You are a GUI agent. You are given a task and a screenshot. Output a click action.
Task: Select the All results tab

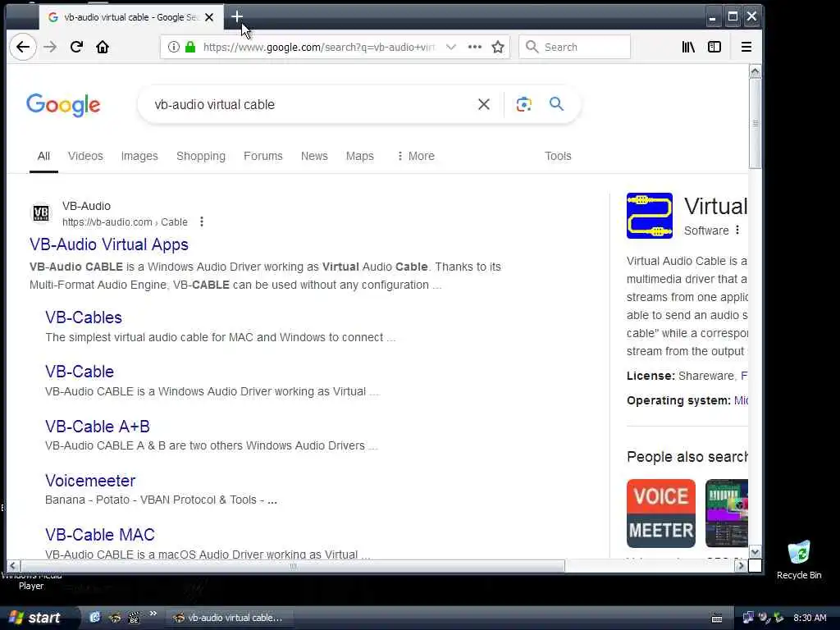click(x=43, y=156)
